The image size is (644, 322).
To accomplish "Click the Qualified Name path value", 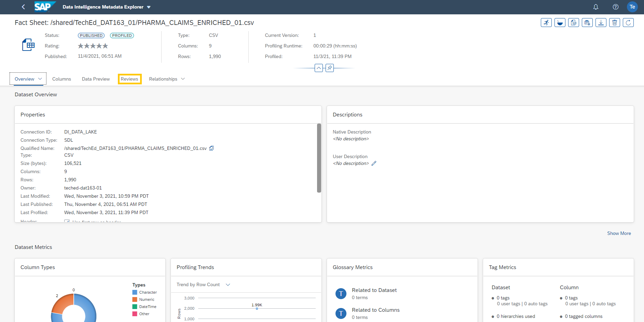I will point(135,148).
